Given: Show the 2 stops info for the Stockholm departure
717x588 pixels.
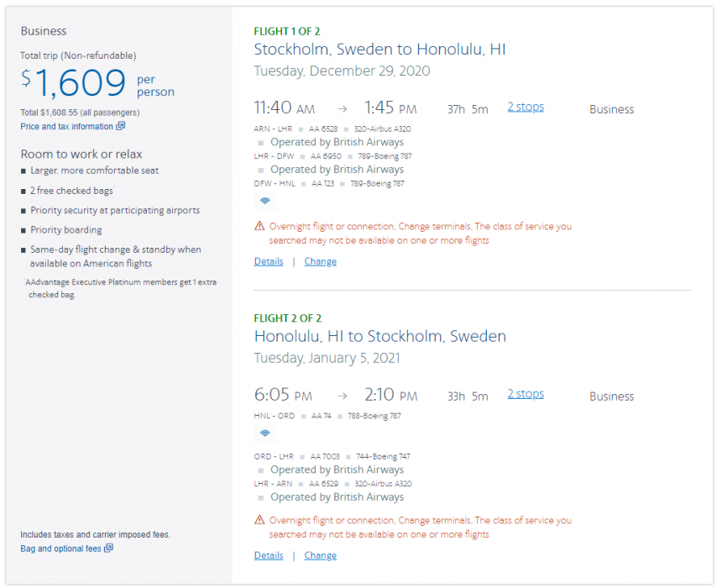Looking at the screenshot, I should coord(525,107).
